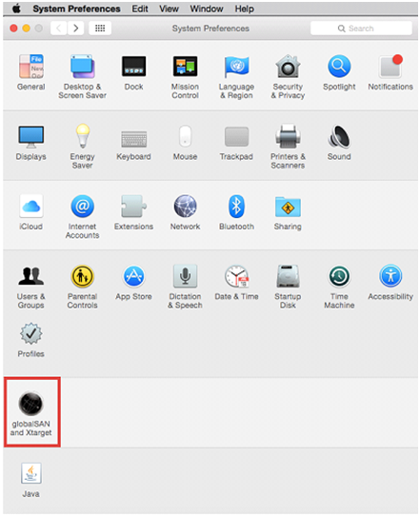Viewport: 420px width, 516px height.
Task: Click the Show All grid button
Action: click(100, 29)
